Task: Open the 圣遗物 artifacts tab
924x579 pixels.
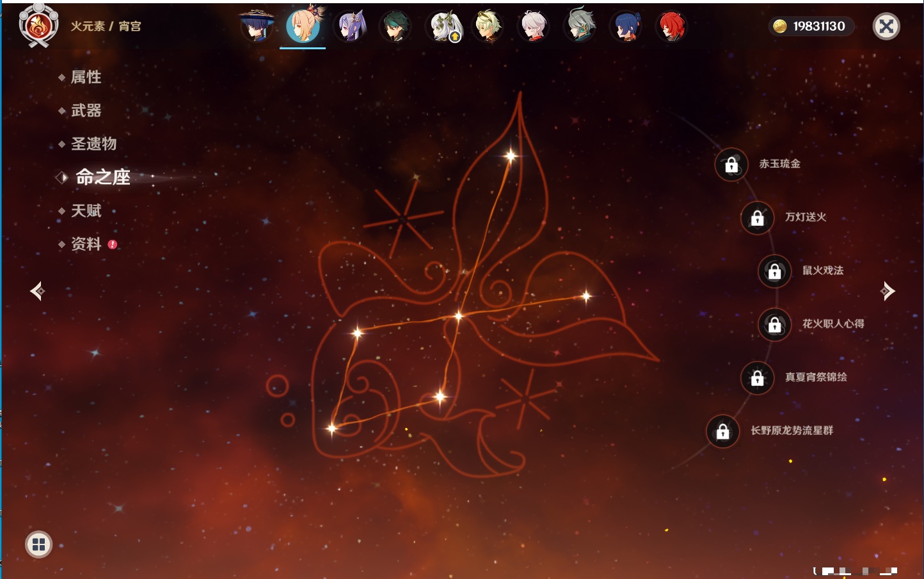Action: point(93,144)
